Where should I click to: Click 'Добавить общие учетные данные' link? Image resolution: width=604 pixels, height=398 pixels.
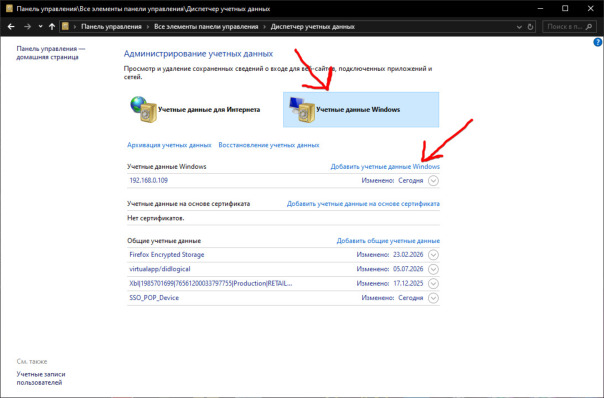point(388,241)
